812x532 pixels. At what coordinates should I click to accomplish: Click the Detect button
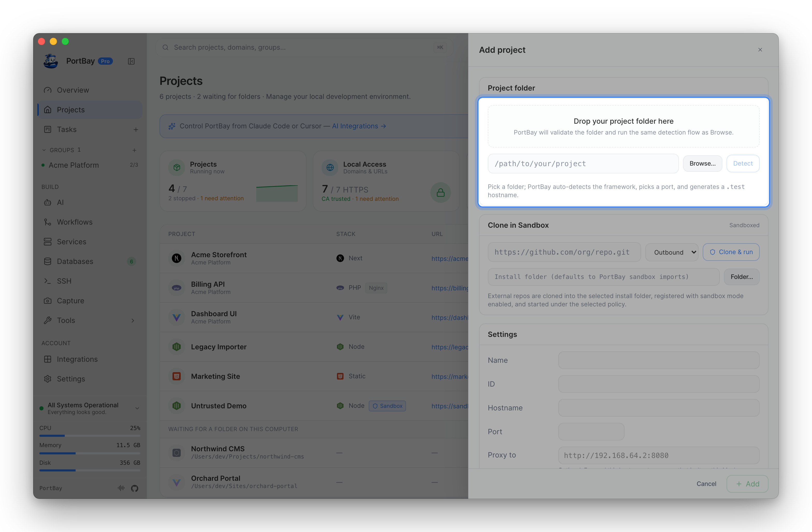pyautogui.click(x=743, y=164)
